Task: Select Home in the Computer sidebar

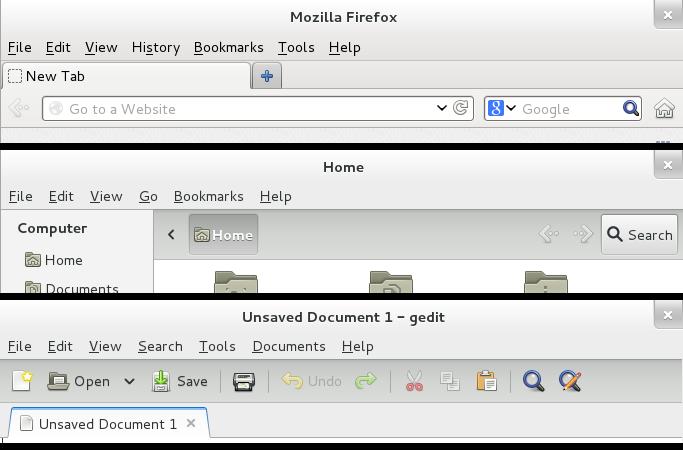Action: [x=54, y=260]
